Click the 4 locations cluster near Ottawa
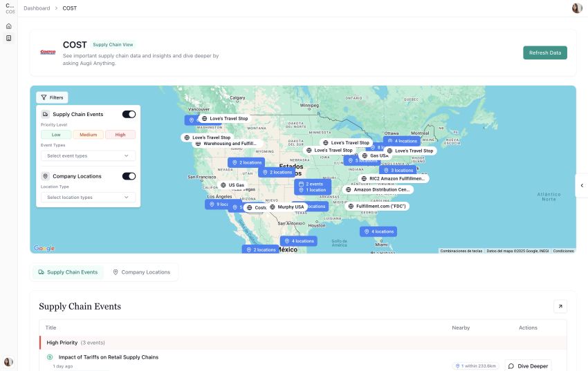The height and width of the screenshot is (371, 588). coord(402,141)
